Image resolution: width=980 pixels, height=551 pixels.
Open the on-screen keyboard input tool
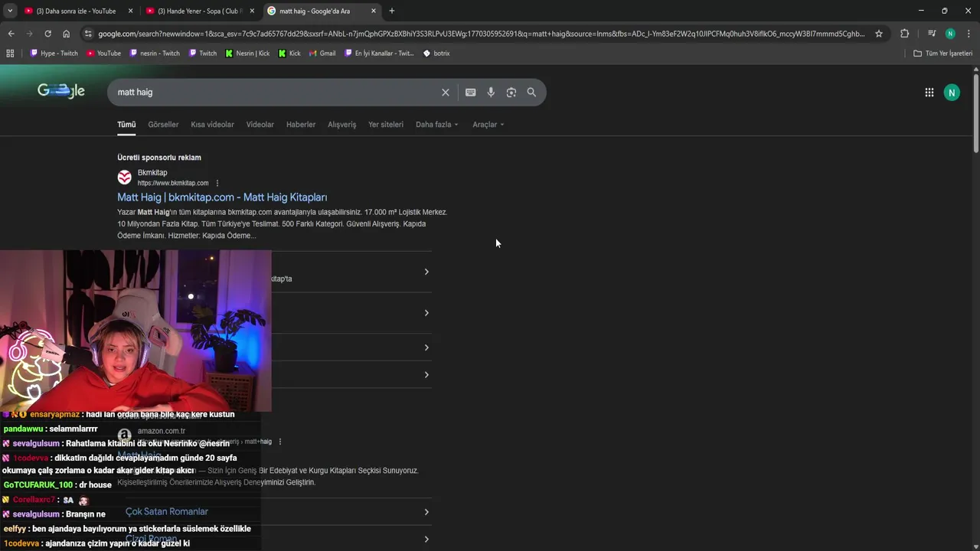click(470, 93)
